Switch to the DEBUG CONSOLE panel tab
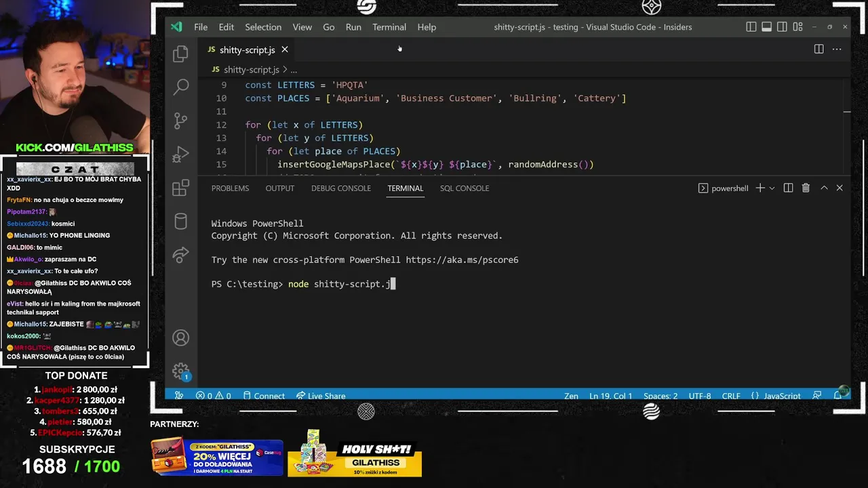 [x=341, y=188]
